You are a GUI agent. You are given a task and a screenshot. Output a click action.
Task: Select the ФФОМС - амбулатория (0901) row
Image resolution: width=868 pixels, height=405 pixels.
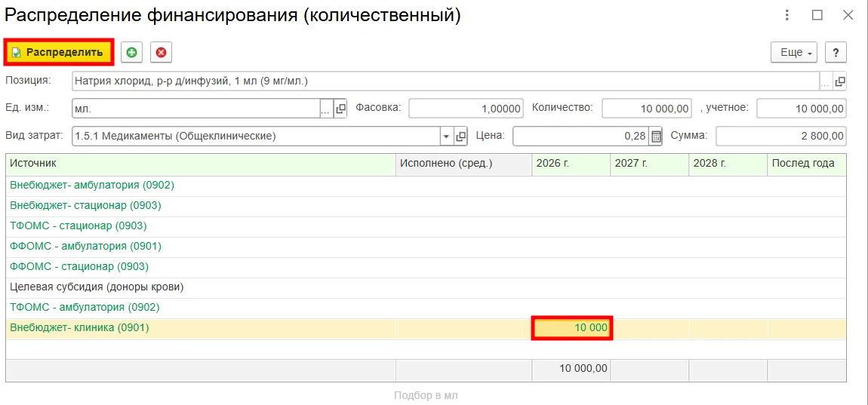click(x=426, y=247)
